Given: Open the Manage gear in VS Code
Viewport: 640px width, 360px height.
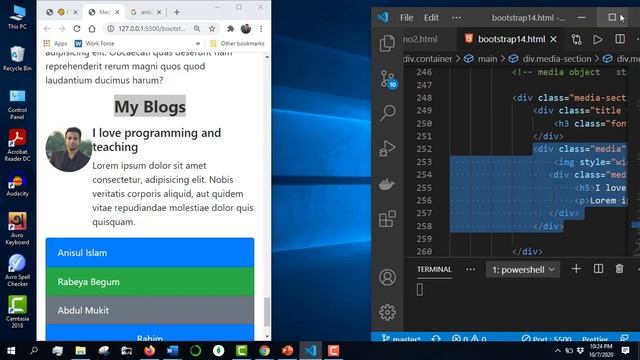Looking at the screenshot, I should click(x=387, y=312).
